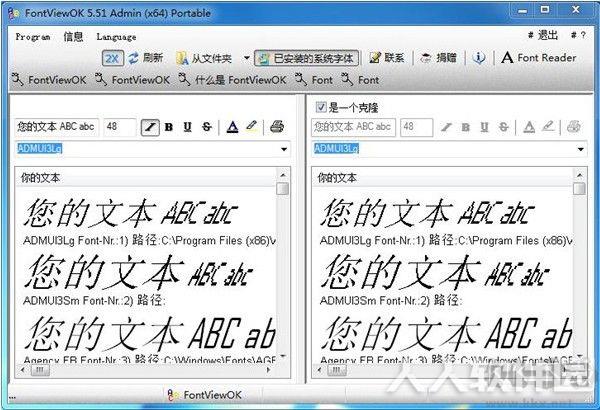Open the Program menu
Viewport: 600px width, 410px height.
coord(33,37)
